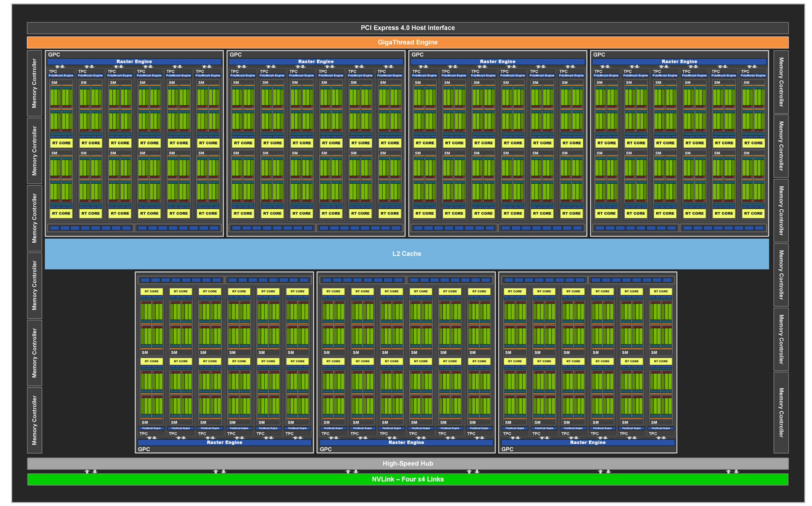The width and height of the screenshot is (812, 506).
Task: Click the first TPC label in second top GPC
Action: pos(235,71)
